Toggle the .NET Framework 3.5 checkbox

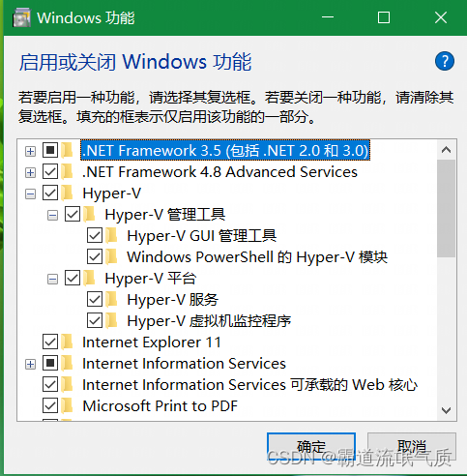pyautogui.click(x=50, y=150)
